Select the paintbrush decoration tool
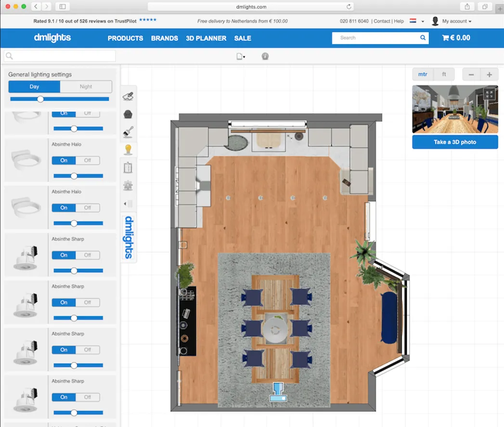 point(128,132)
